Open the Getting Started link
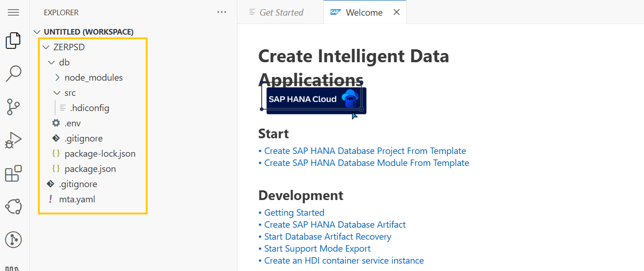 coord(294,212)
